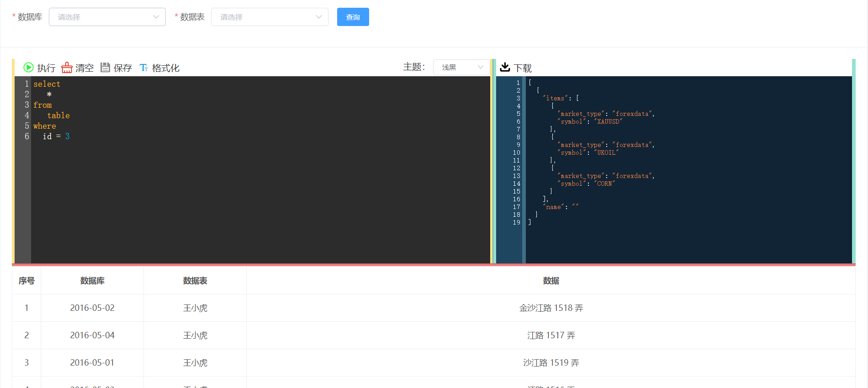The width and height of the screenshot is (868, 388).
Task: Click the 数据表 table column header
Action: (x=195, y=281)
